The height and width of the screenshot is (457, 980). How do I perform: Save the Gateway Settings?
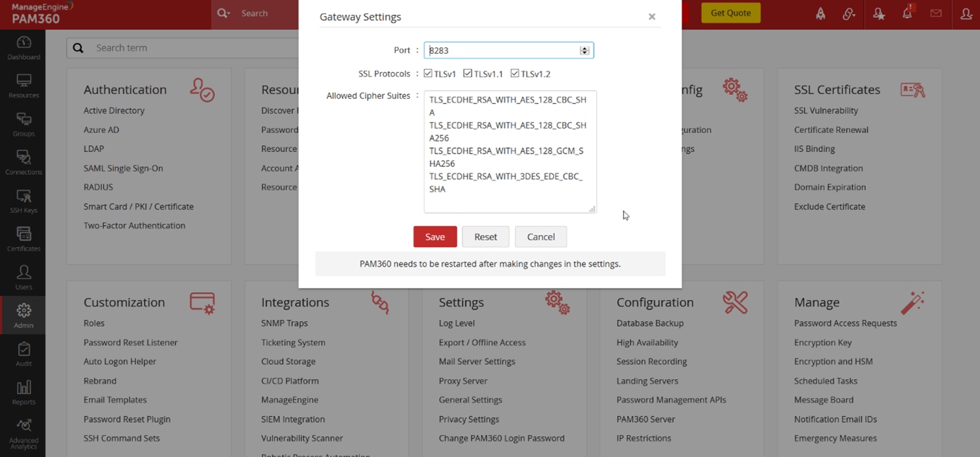point(435,237)
